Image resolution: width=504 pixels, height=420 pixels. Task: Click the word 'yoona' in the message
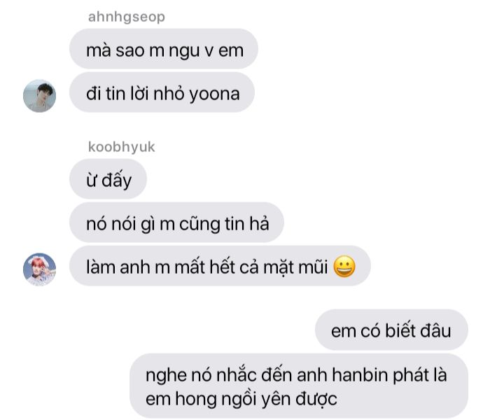point(214,94)
